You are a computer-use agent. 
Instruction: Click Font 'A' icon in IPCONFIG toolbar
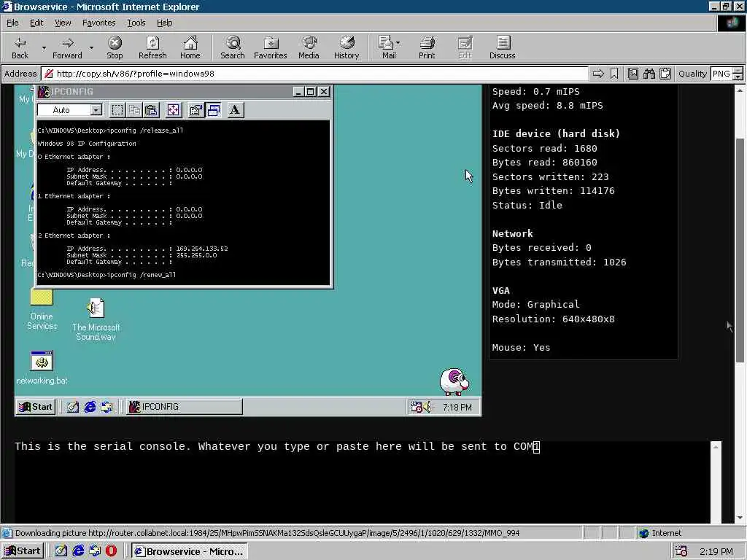pyautogui.click(x=235, y=110)
